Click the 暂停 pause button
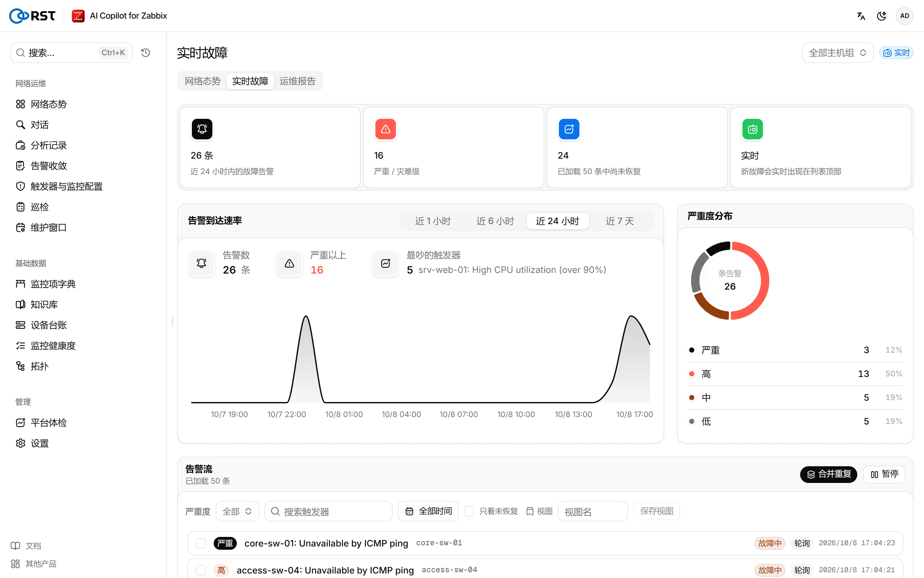 coord(884,474)
